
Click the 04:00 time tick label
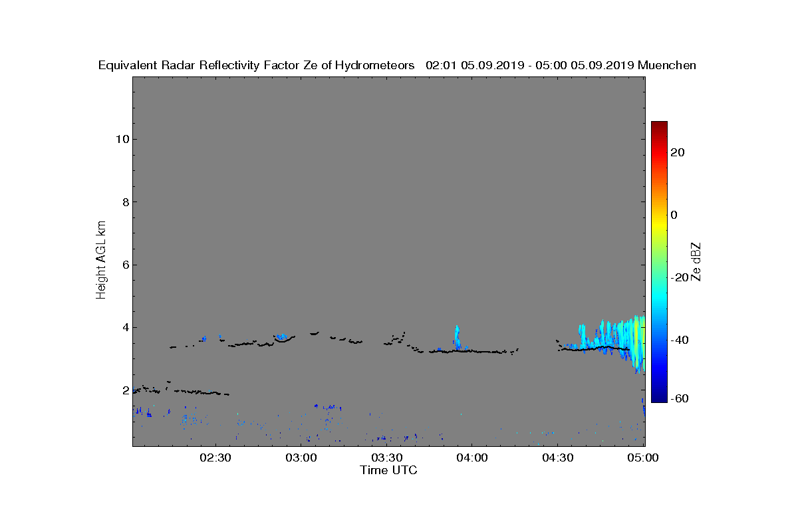pos(472,458)
